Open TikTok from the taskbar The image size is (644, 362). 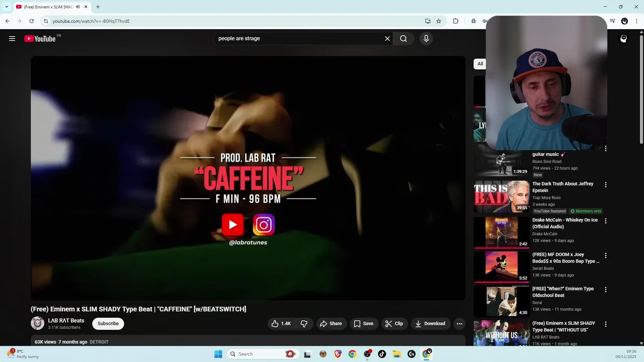coord(382,354)
